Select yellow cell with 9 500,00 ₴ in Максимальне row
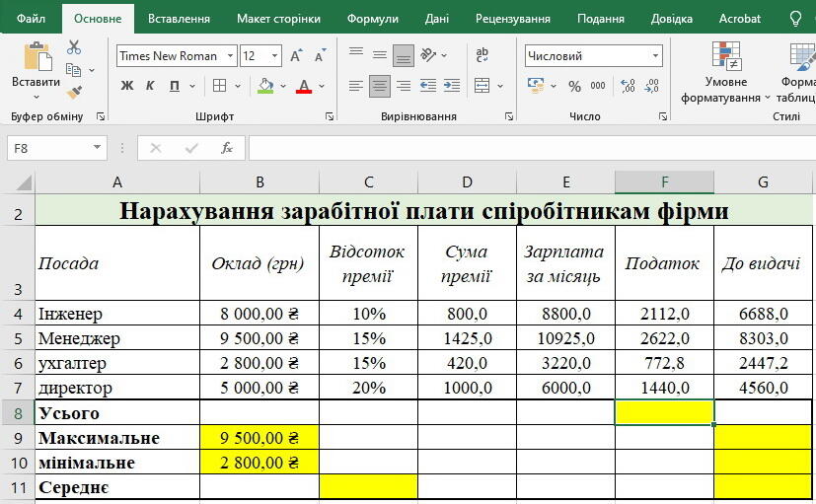816x504 pixels. [x=260, y=438]
